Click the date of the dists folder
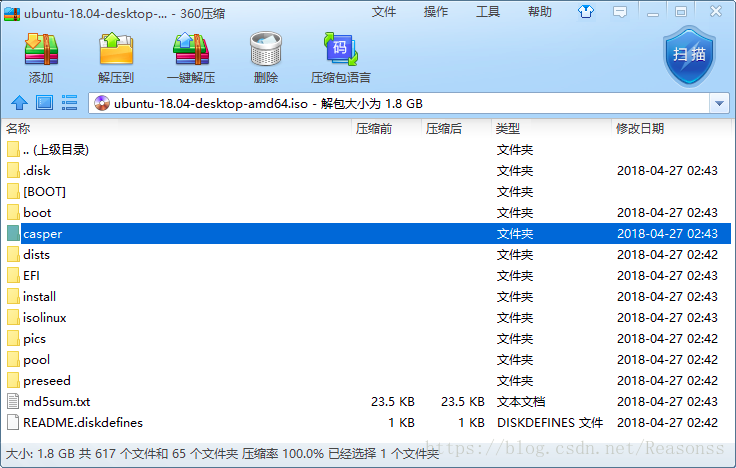Screen dimensions: 736x468 click(667, 254)
